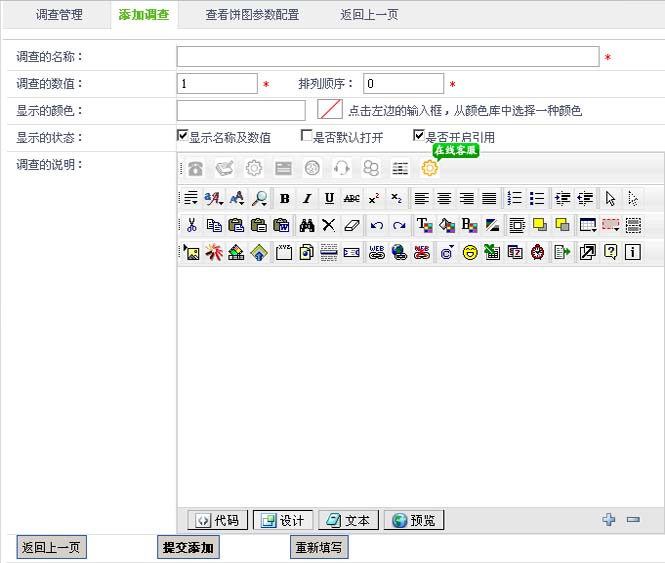Image resolution: width=665 pixels, height=563 pixels.
Task: Click the 重新填写 reset button
Action: coord(320,548)
